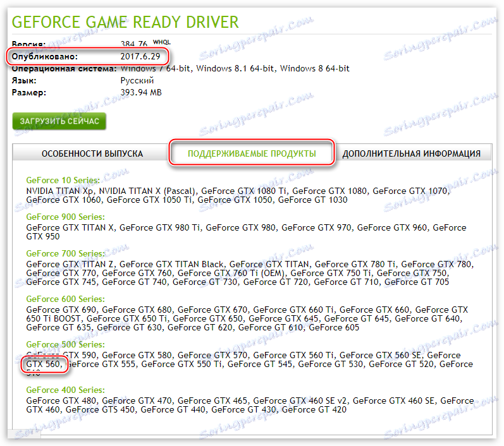Click GeForce GTX 590 entry
This screenshot has width=504, height=446.
[x=61, y=355]
